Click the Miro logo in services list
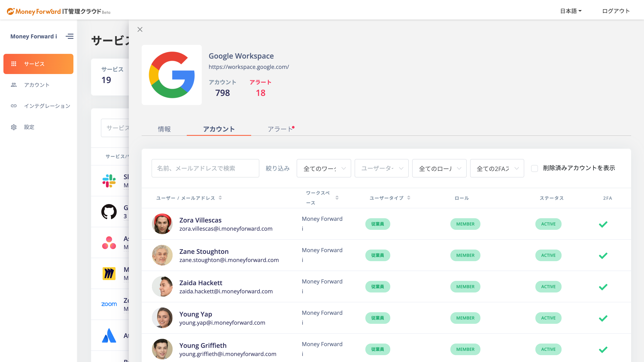 (x=109, y=274)
